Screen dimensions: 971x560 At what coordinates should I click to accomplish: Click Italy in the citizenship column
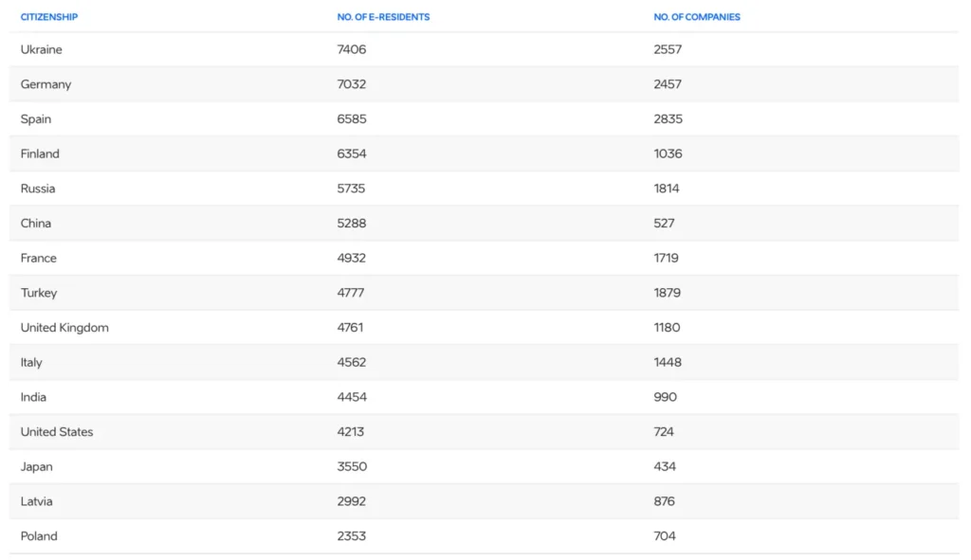tap(31, 362)
